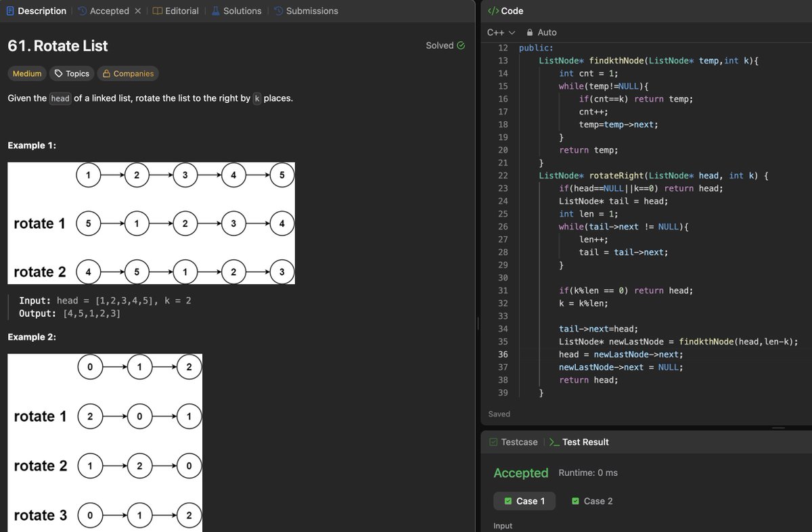Click the Example 1 linked list image
The image size is (812, 532).
151,223
